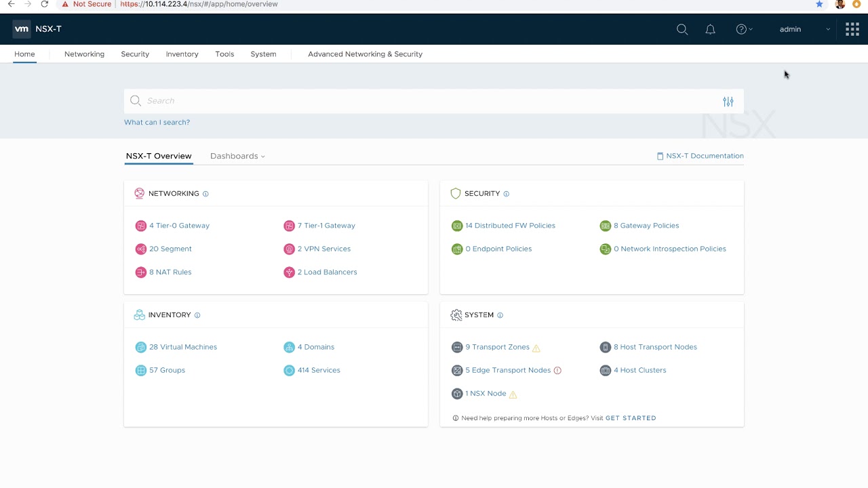
Task: Open the notifications bell icon
Action: click(x=710, y=29)
